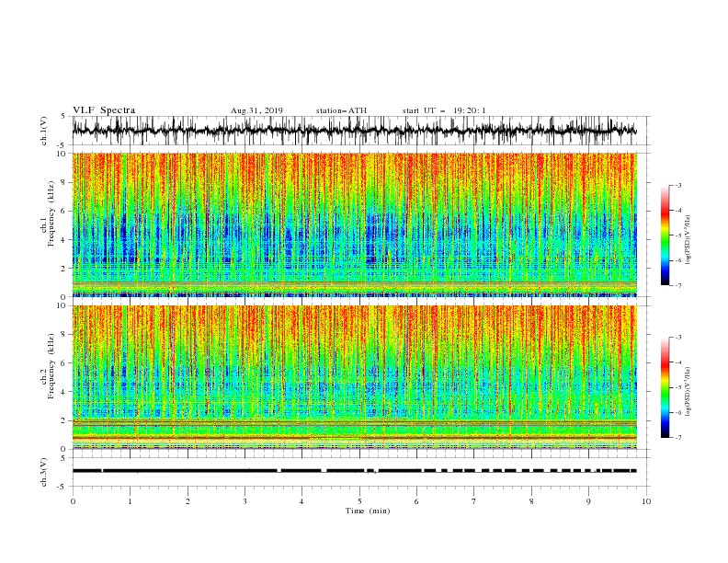Click the '-3' tick on upper colorbar
Viewport: 728px width, 563px height.
point(677,185)
